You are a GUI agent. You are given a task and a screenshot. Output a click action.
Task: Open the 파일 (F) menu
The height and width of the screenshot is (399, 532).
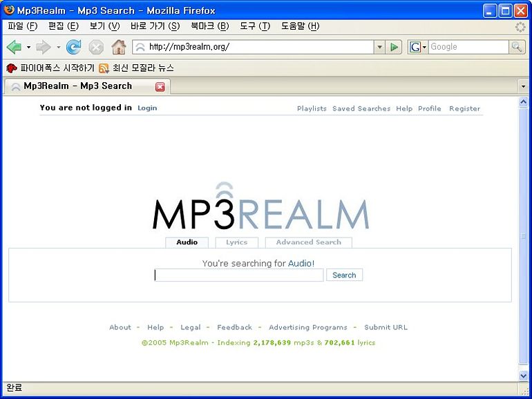[x=23, y=26]
